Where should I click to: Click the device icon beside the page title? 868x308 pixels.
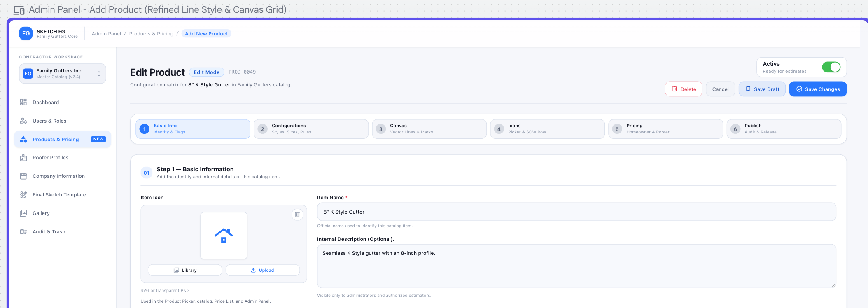(x=19, y=10)
